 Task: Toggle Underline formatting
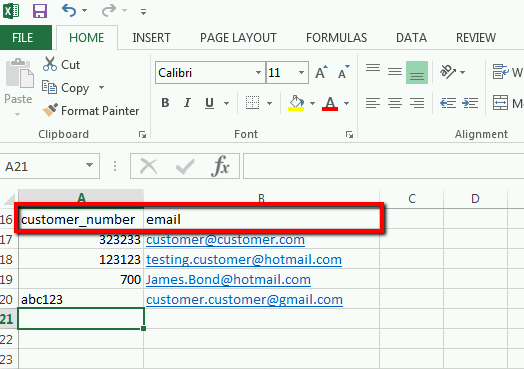coord(210,103)
